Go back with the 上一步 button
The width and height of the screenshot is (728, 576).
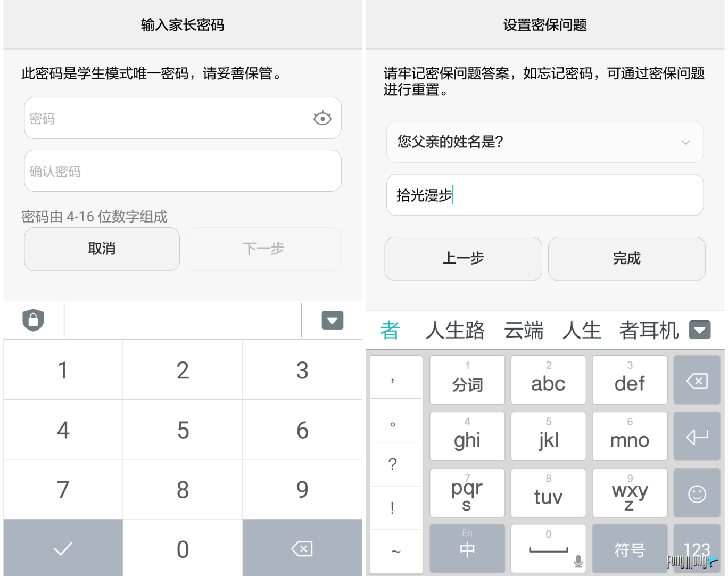point(463,259)
